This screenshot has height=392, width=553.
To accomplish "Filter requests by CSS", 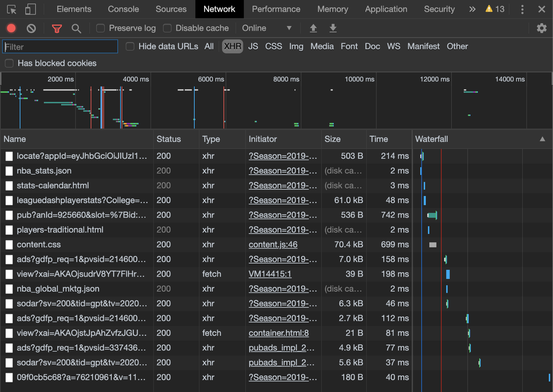I will pos(274,46).
